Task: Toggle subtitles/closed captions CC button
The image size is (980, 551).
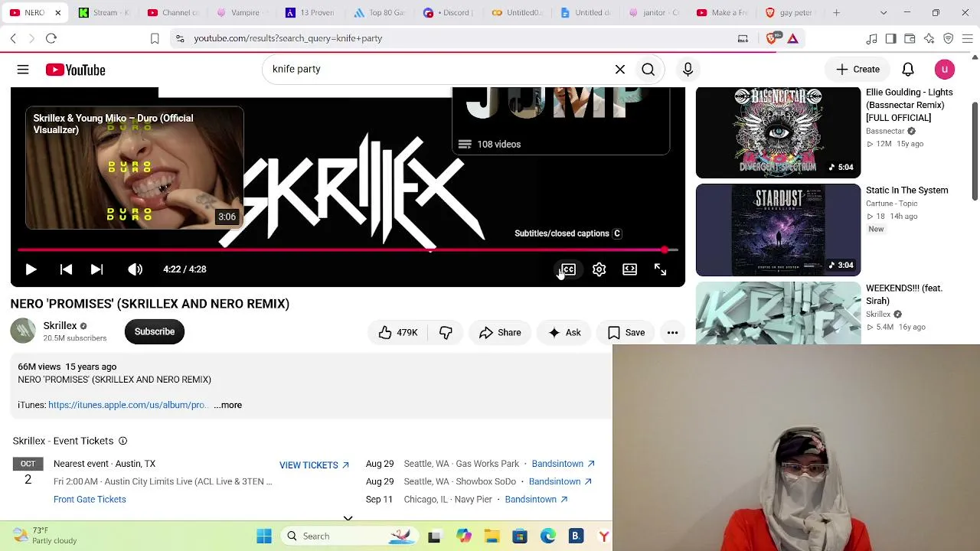Action: click(x=568, y=269)
